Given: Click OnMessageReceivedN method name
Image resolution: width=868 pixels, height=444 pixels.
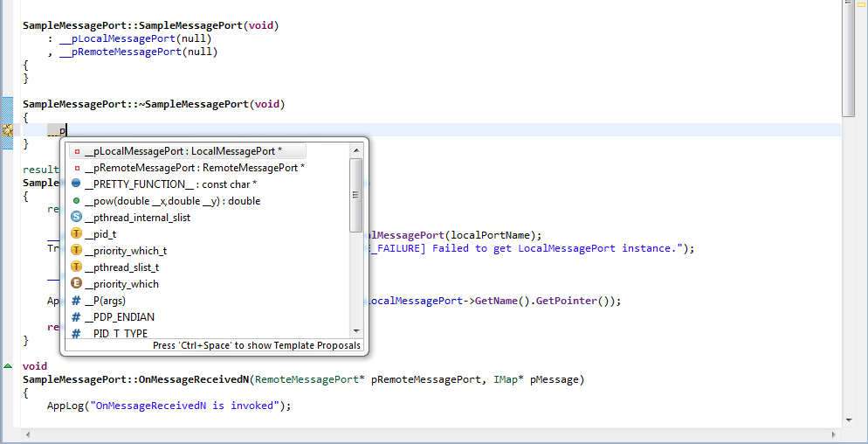Looking at the screenshot, I should (194, 379).
